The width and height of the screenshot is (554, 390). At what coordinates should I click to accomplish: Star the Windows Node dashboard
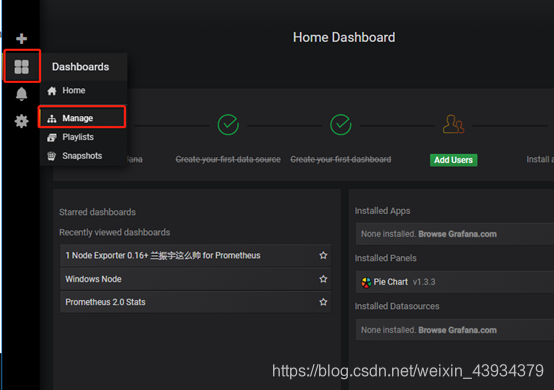tap(323, 279)
